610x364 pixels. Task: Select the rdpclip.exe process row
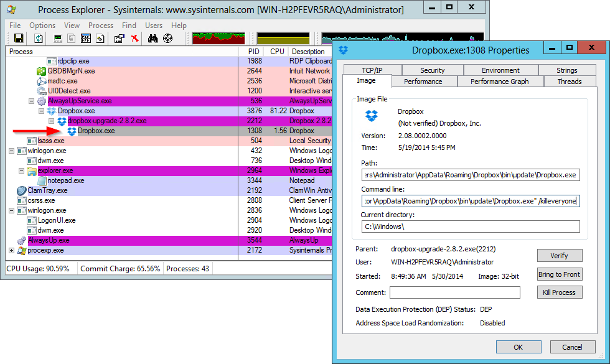tap(169, 61)
